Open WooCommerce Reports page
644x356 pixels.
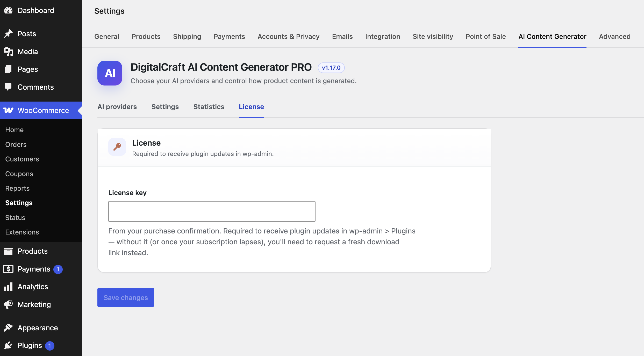(x=17, y=188)
